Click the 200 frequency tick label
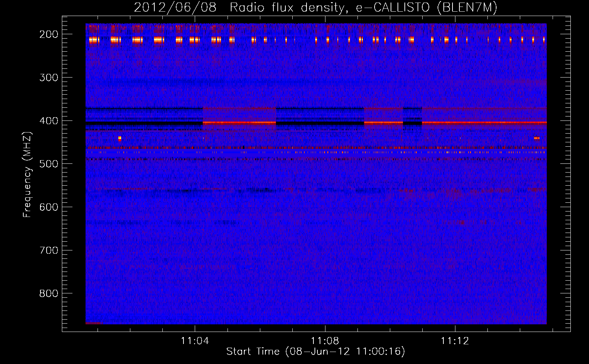589x364 pixels. pos(49,34)
